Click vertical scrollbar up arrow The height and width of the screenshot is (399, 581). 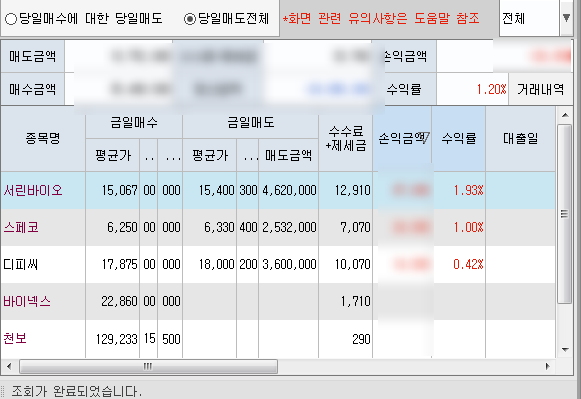[565, 115]
